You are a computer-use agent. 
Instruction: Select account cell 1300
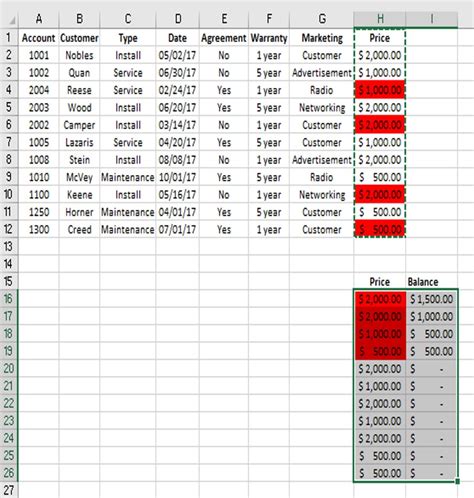coord(39,229)
